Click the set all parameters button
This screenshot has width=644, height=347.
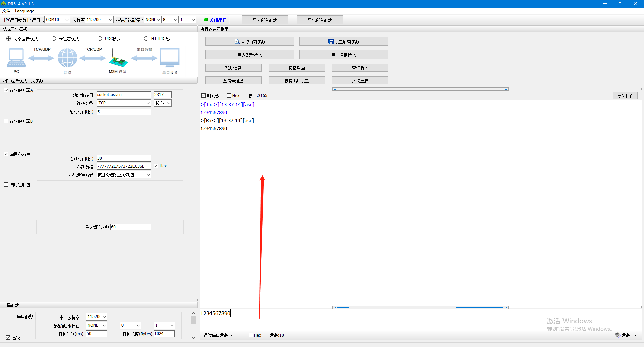pyautogui.click(x=343, y=42)
